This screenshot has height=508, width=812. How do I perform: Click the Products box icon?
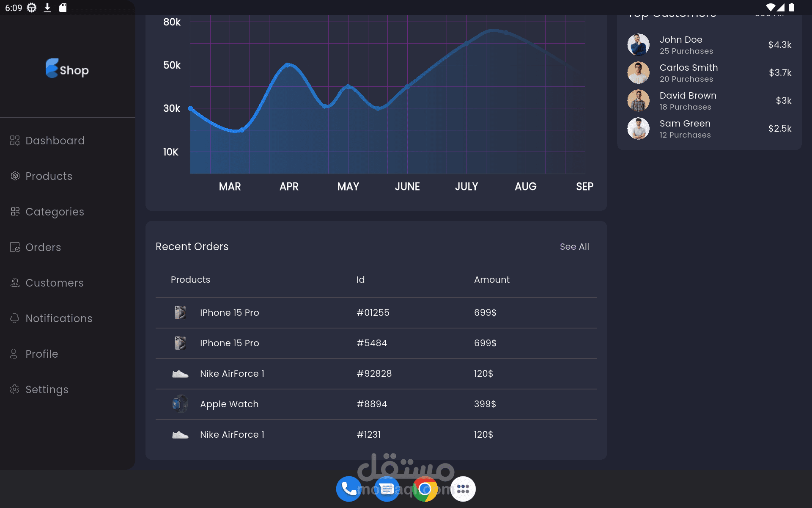(x=15, y=176)
